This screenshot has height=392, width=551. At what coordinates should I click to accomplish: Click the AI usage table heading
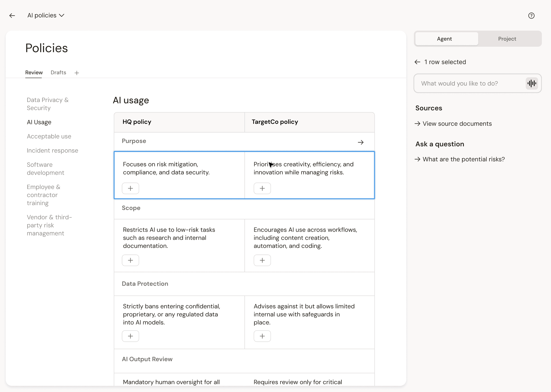point(131,100)
